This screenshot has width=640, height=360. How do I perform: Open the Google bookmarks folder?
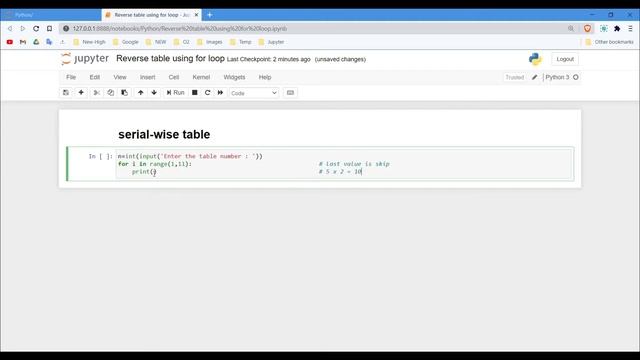pos(125,42)
